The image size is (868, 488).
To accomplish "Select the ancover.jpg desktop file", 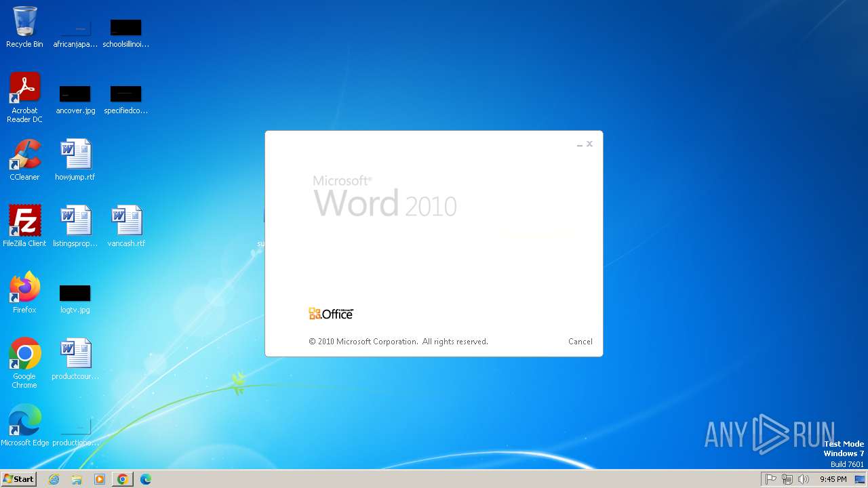I will click(x=75, y=100).
